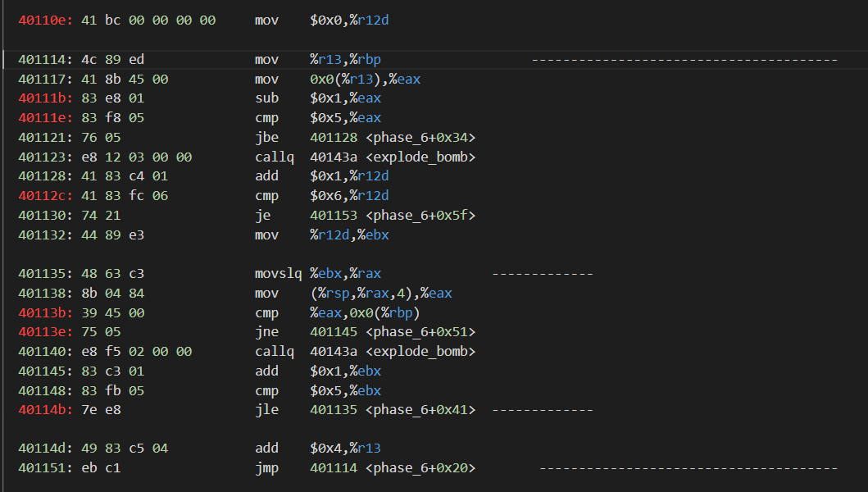Image resolution: width=868 pixels, height=492 pixels.
Task: Click the jmp mnemonic
Action: pos(267,468)
